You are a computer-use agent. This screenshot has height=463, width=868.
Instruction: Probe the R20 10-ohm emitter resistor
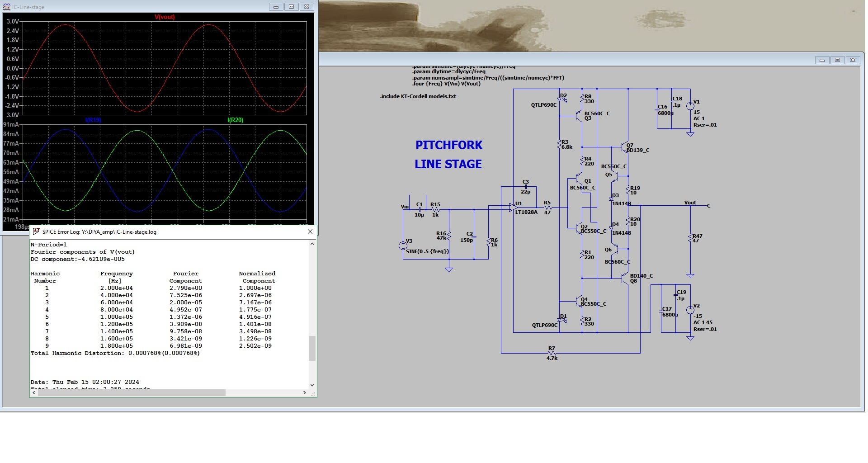[x=628, y=222]
